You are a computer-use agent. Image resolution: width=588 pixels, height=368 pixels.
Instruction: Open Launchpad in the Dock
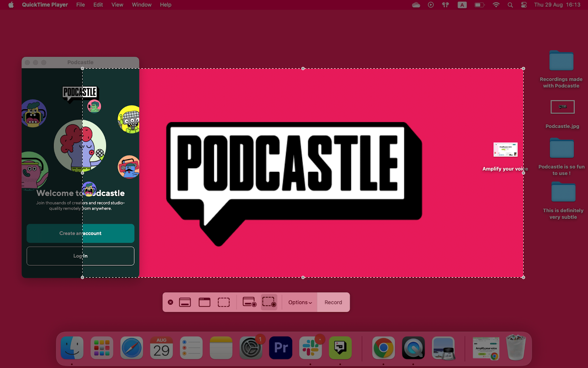pos(102,348)
